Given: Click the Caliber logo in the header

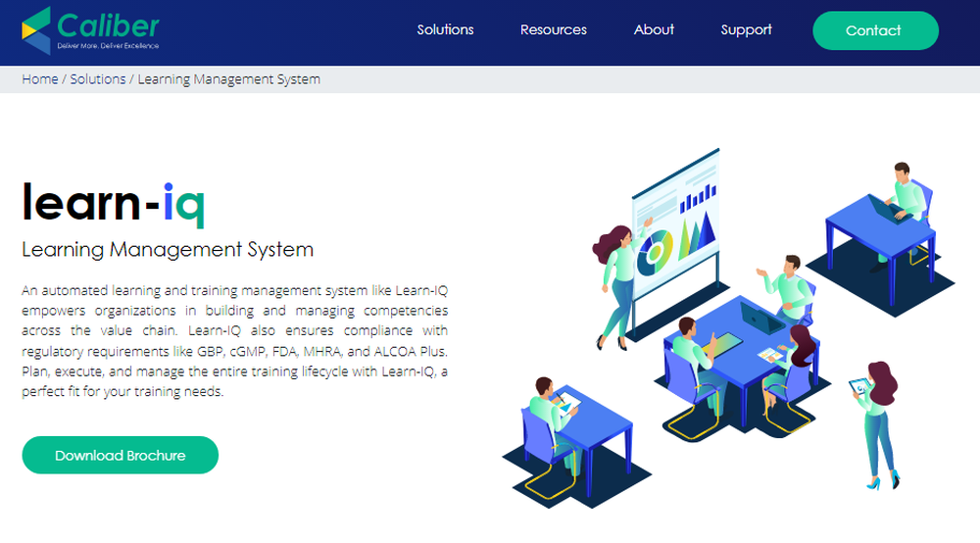Looking at the screenshot, I should pos(90,30).
